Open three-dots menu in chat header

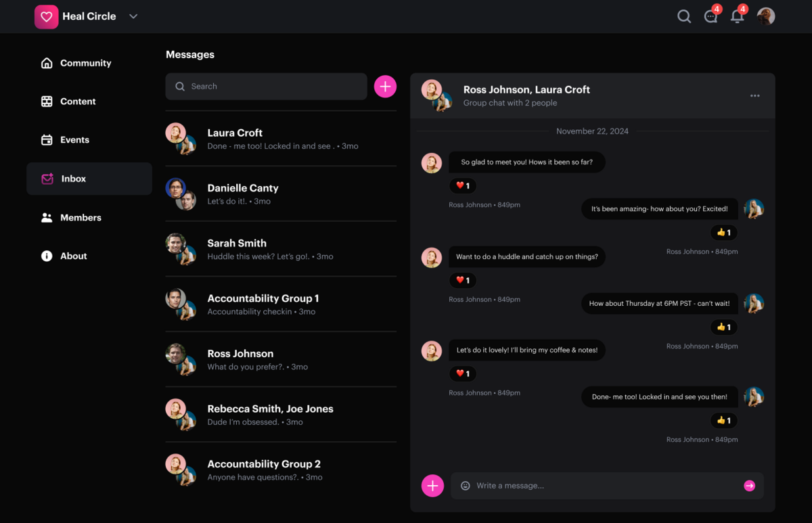755,96
